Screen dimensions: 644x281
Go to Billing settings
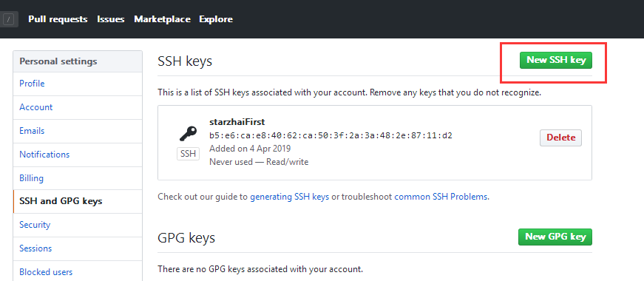coord(78,178)
